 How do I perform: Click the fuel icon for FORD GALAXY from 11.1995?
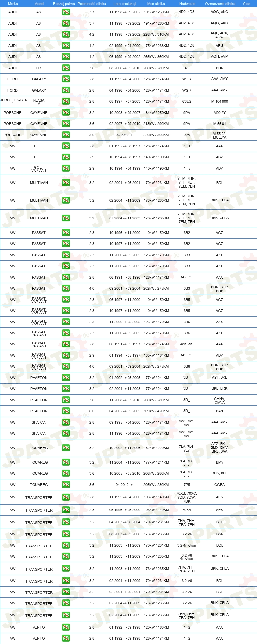click(66, 79)
